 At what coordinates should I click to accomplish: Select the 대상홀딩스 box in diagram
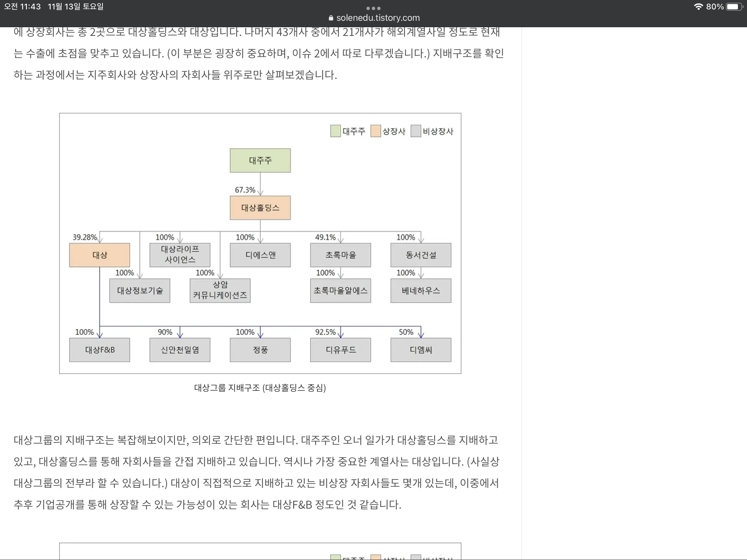pos(260,207)
